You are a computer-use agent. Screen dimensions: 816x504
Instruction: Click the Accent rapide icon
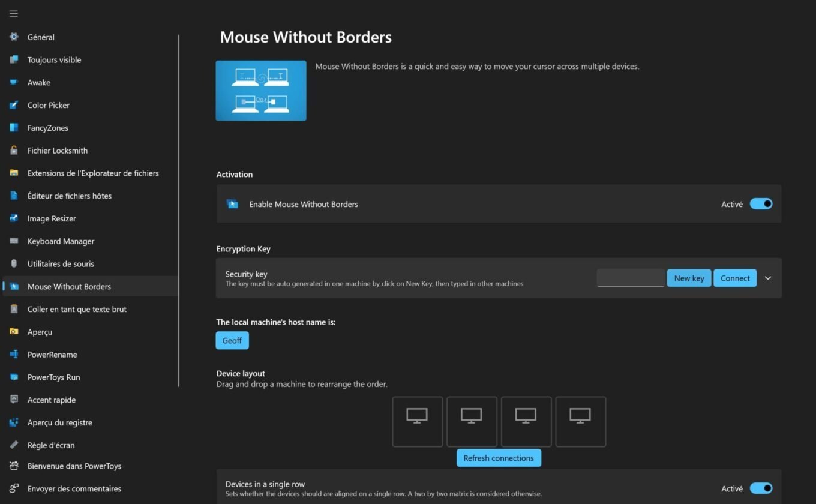(x=14, y=400)
